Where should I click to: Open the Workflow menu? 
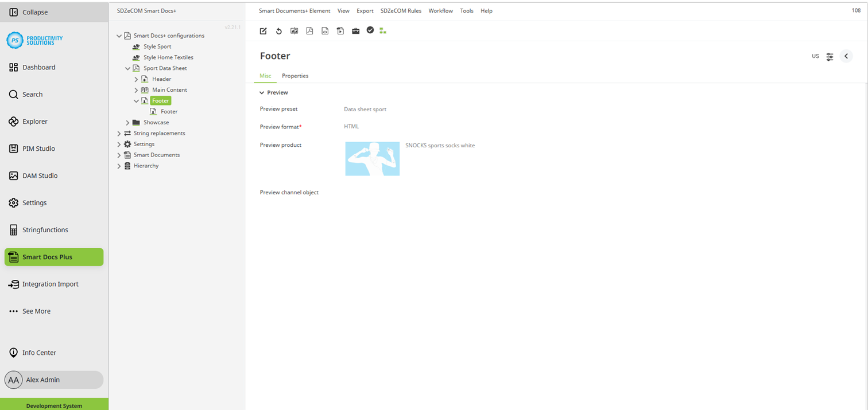(x=440, y=11)
